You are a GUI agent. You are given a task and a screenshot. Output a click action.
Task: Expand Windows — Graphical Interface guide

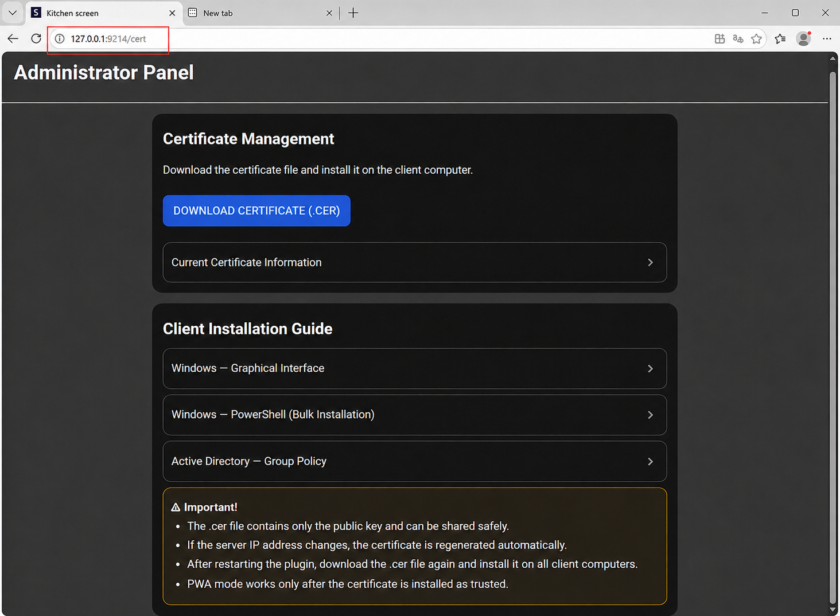[415, 368]
